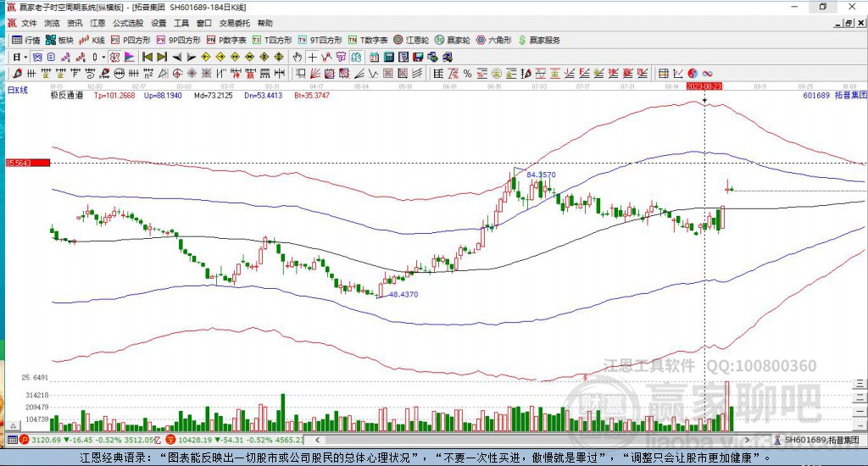The image size is (868, 466).
Task: Click the truck icon in toolbar
Action: pos(448,57)
